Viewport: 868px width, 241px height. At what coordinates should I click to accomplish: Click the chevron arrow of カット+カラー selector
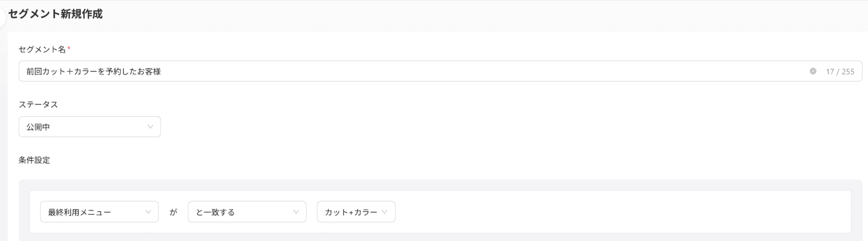click(385, 212)
